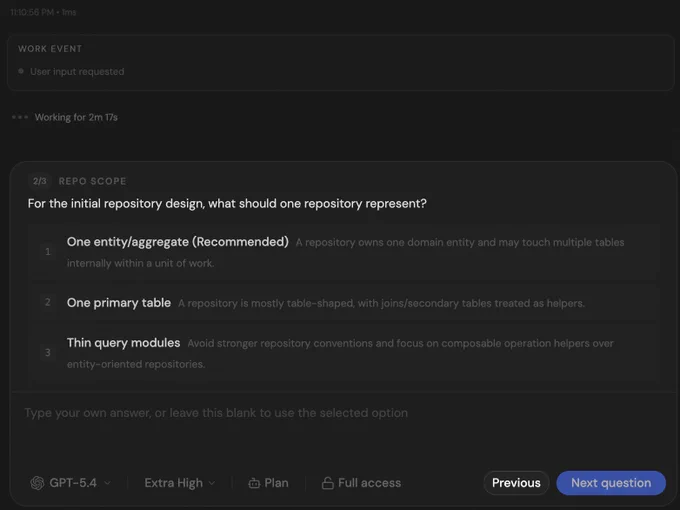680x510 pixels.
Task: Click the three-dot working indicator
Action: point(20,117)
